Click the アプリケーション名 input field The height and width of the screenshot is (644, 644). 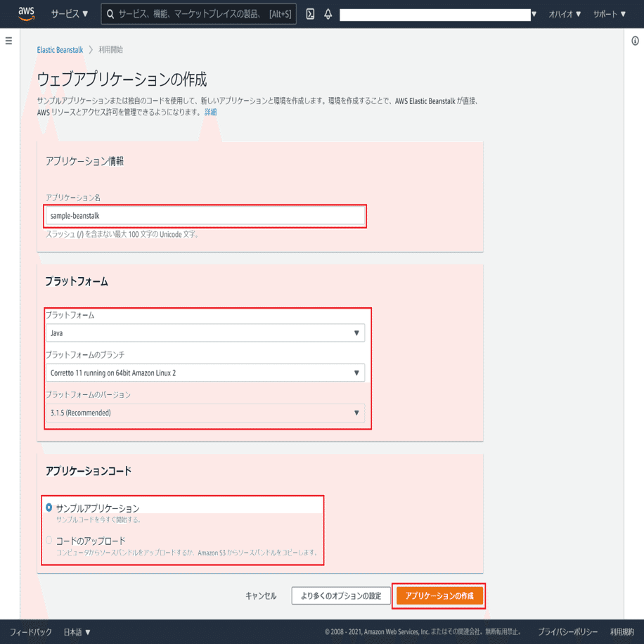[205, 216]
